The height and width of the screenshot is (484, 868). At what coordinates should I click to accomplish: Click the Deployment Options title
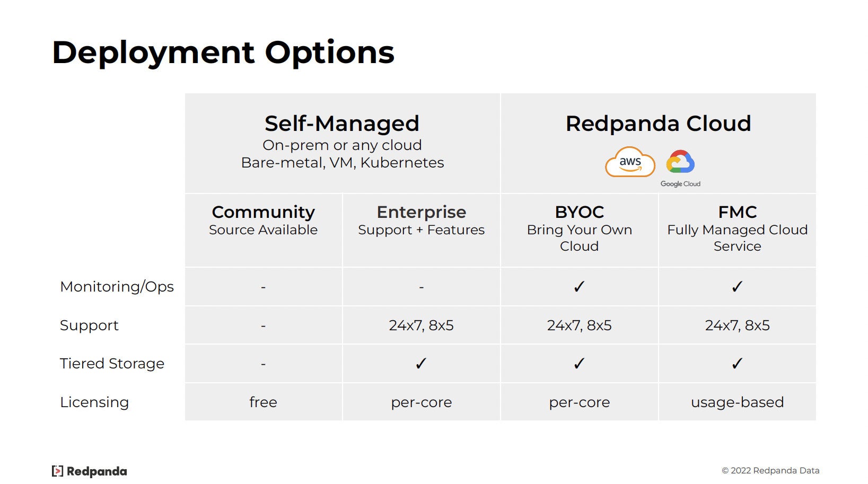point(223,53)
